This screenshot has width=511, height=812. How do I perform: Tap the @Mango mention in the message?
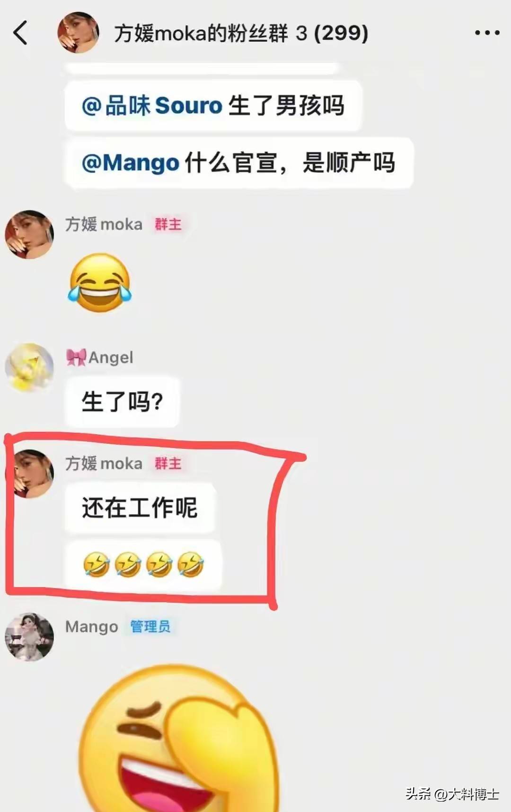tap(130, 163)
